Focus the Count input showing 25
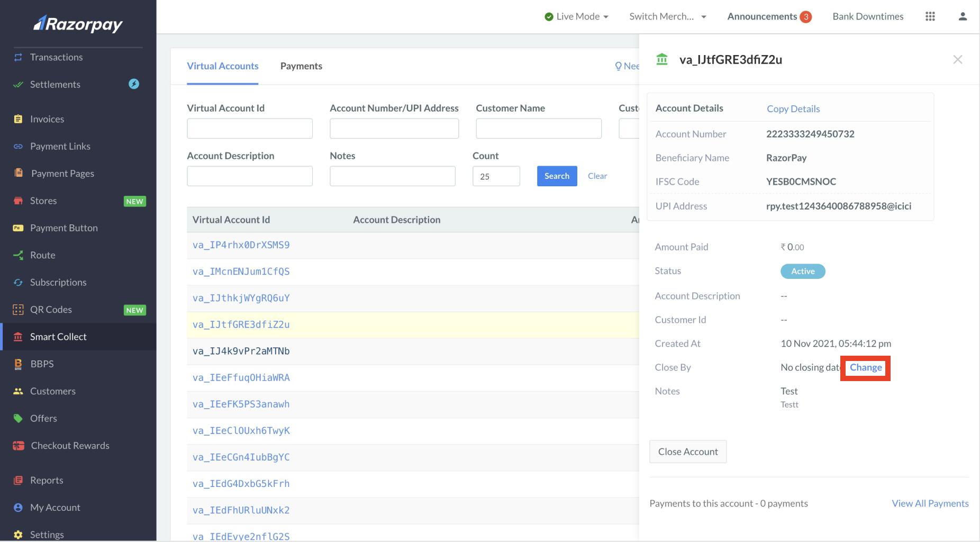Screen dimensions: 980x542 coord(496,176)
